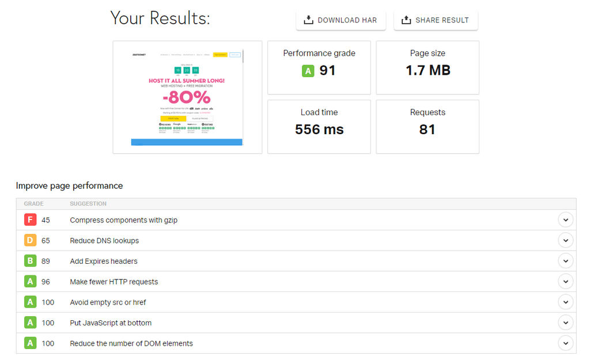The width and height of the screenshot is (590, 364).
Task: Expand details for 'Add Expires headers'
Action: [565, 261]
